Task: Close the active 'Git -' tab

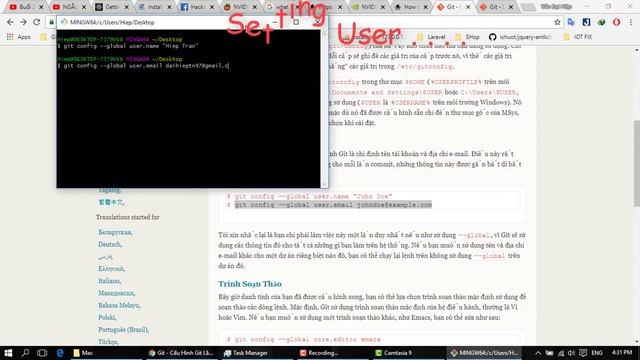Action: pyautogui.click(x=468, y=7)
